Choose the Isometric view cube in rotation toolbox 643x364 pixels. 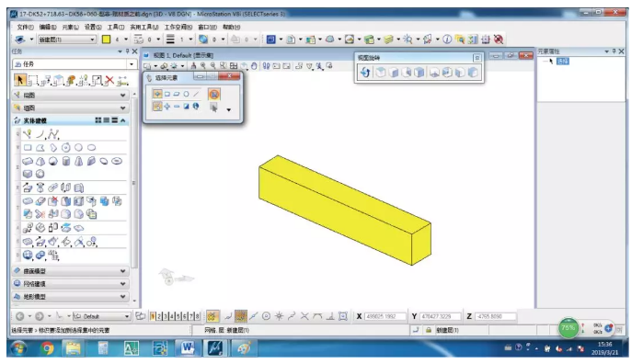[x=419, y=73]
